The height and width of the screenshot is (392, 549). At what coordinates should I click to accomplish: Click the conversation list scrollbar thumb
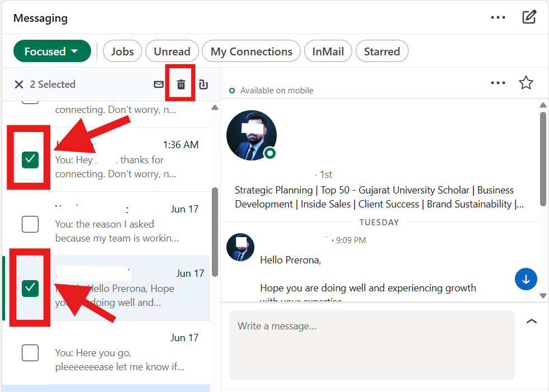pos(215,232)
